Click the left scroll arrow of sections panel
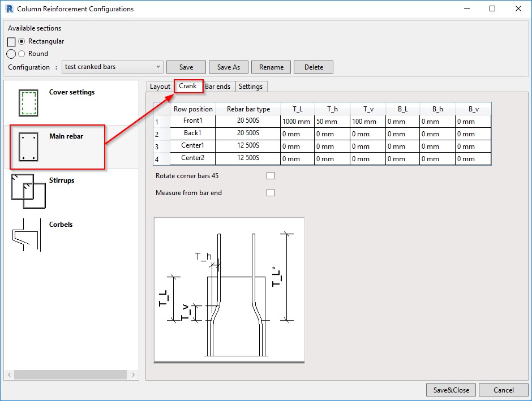This screenshot has height=401, width=532. click(x=9, y=374)
